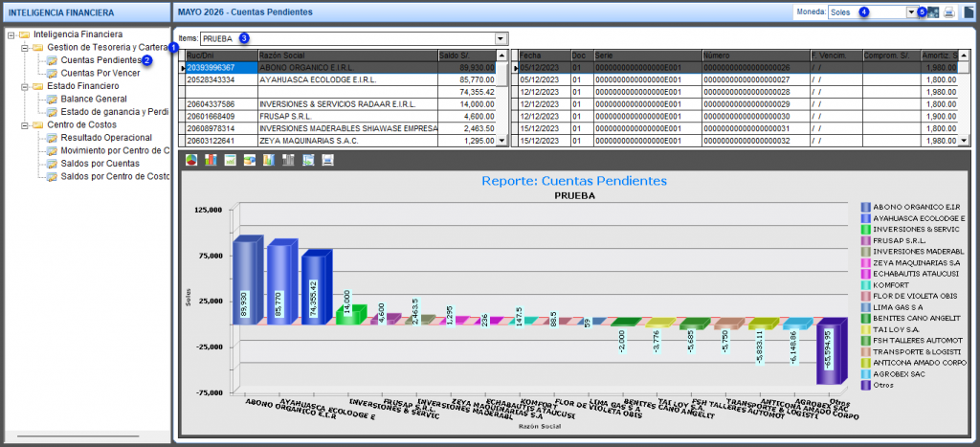Click the AGROBEX SAC legend color swatch
The image size is (980, 447).
865,374
